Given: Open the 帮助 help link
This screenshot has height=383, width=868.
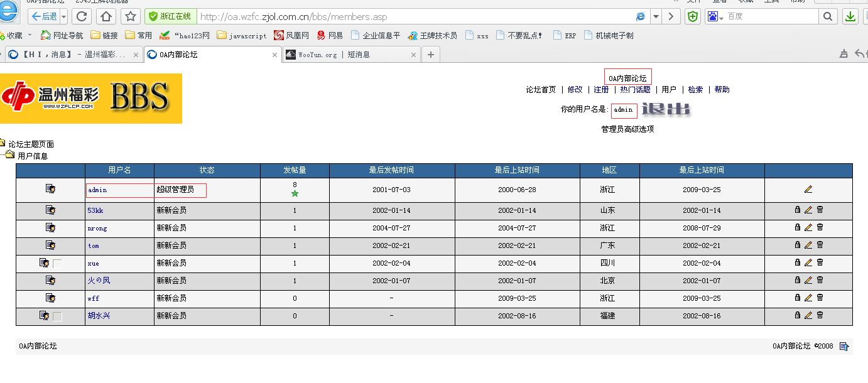Looking at the screenshot, I should (x=722, y=90).
